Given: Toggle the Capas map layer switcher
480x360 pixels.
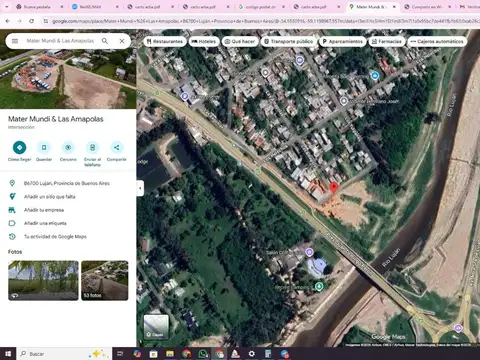Looking at the screenshot, I should coord(156,327).
